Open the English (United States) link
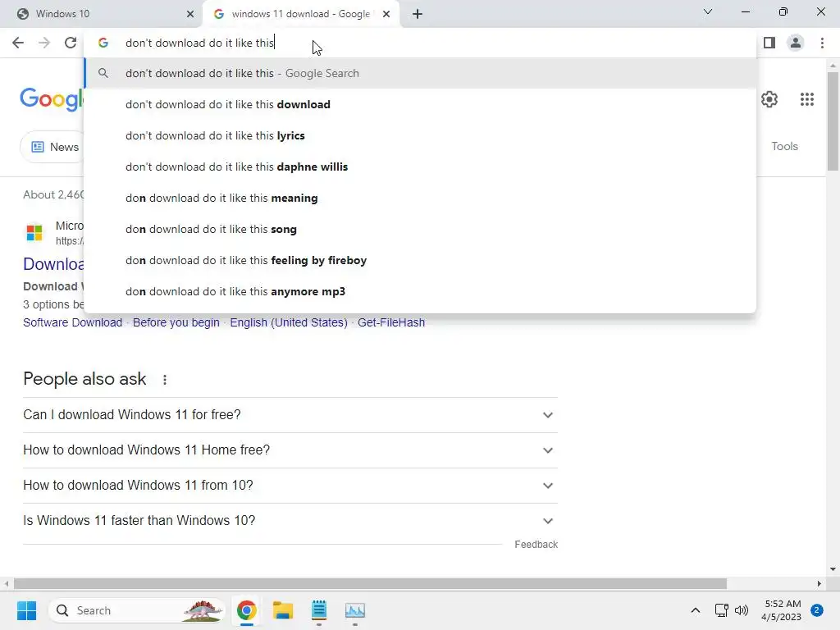 [288, 322]
